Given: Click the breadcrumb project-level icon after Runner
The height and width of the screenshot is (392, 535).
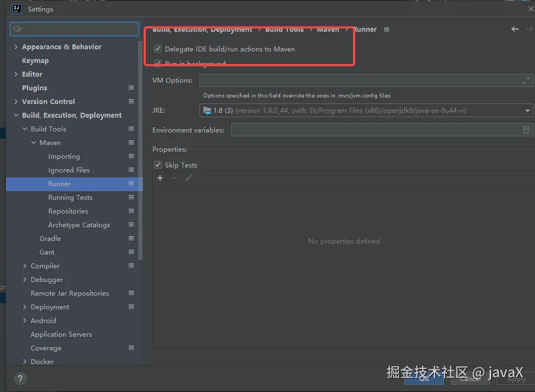Looking at the screenshot, I should pos(386,30).
